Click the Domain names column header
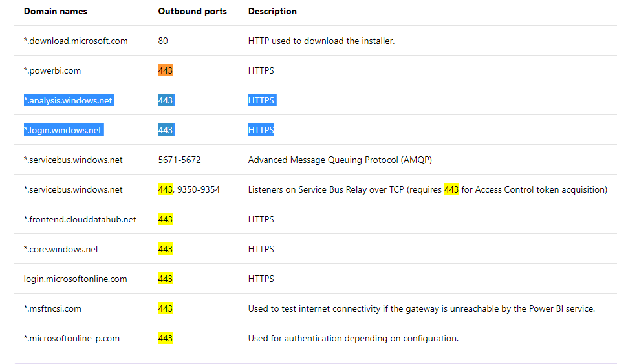 tap(56, 11)
